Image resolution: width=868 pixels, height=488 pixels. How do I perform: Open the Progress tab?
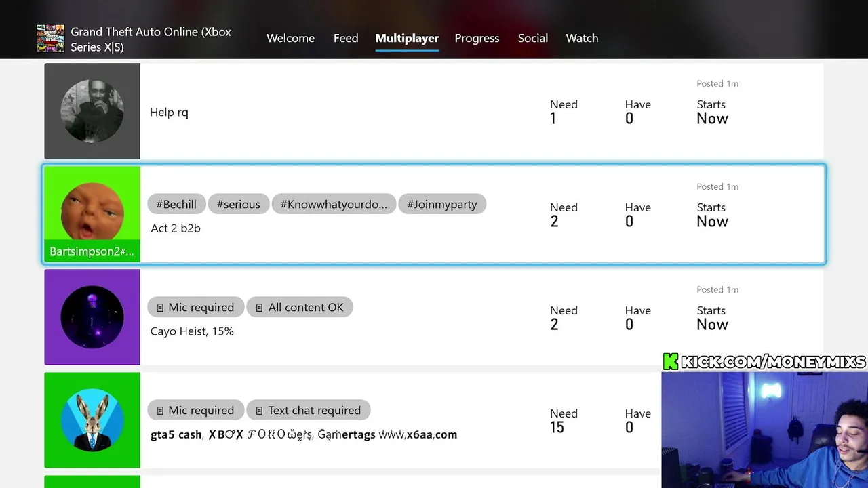point(477,38)
